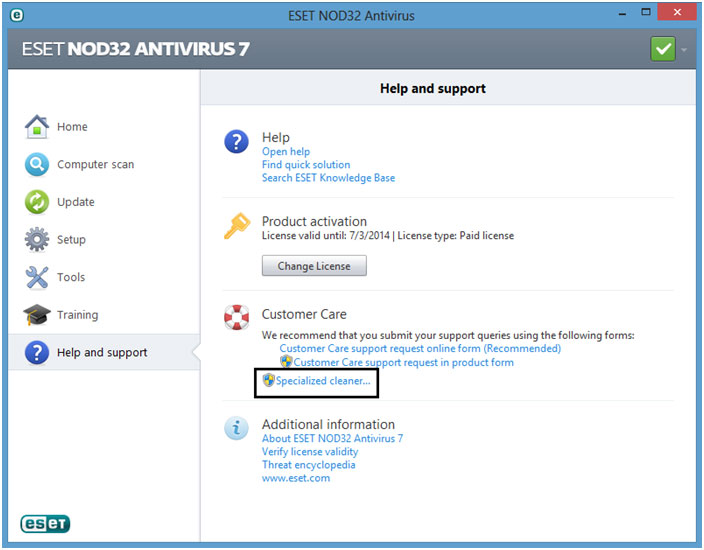
Task: Click the Change License button
Action: (314, 266)
